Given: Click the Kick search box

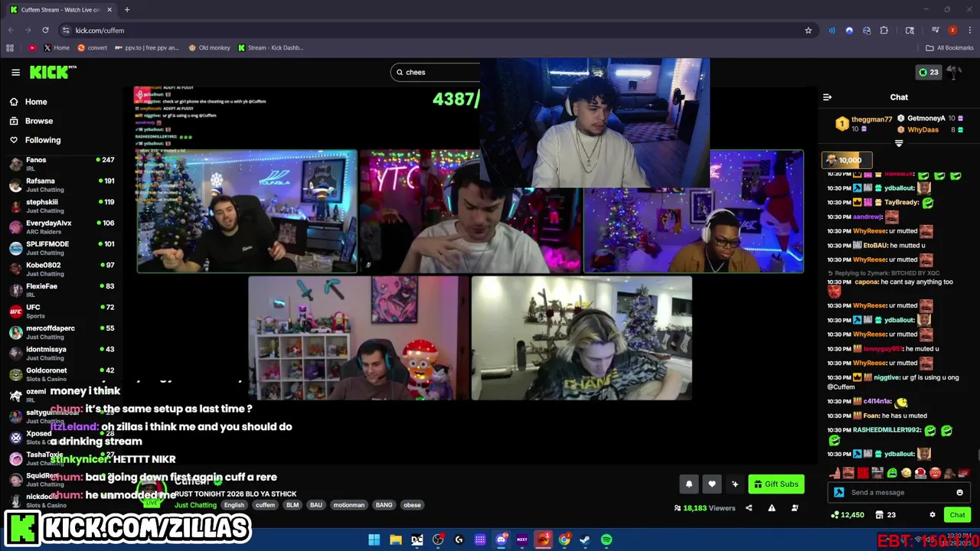Looking at the screenshot, I should (x=436, y=72).
